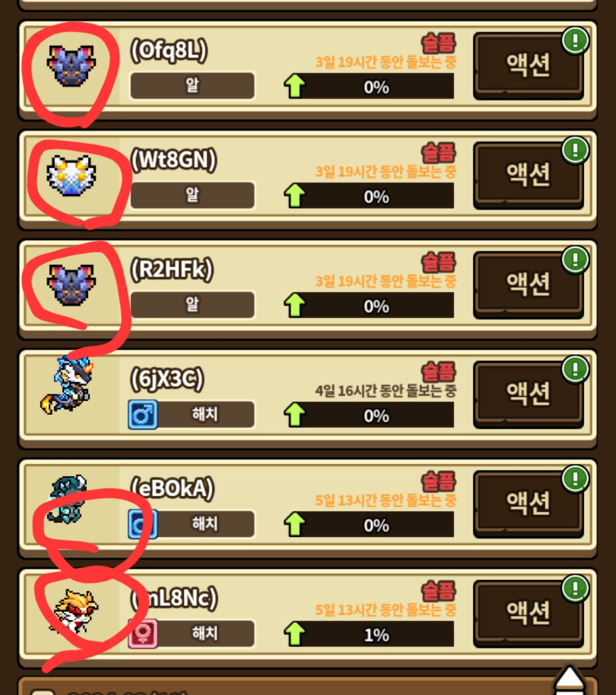Click the male gender icon on 6jX3C
This screenshot has height=695, width=616.
point(143,414)
